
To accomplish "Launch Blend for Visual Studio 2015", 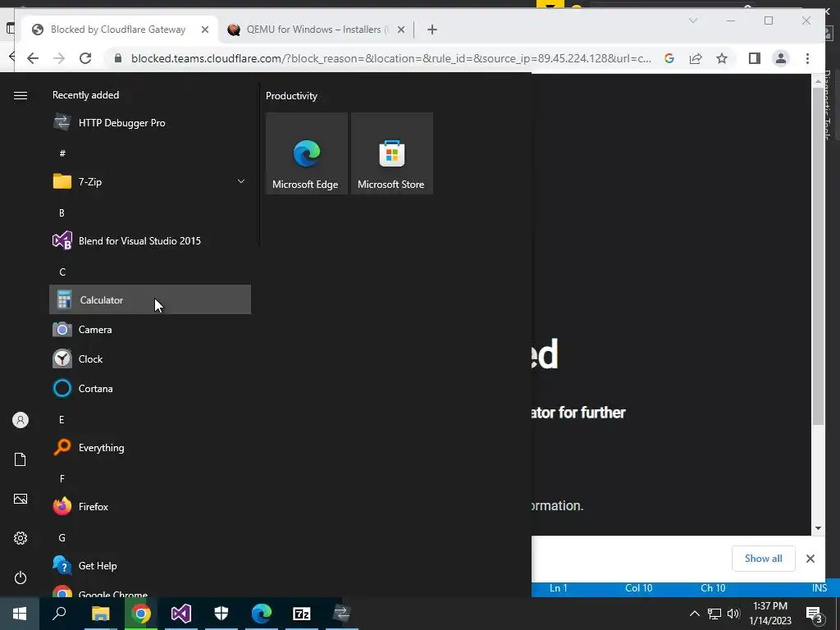I will [150, 240].
